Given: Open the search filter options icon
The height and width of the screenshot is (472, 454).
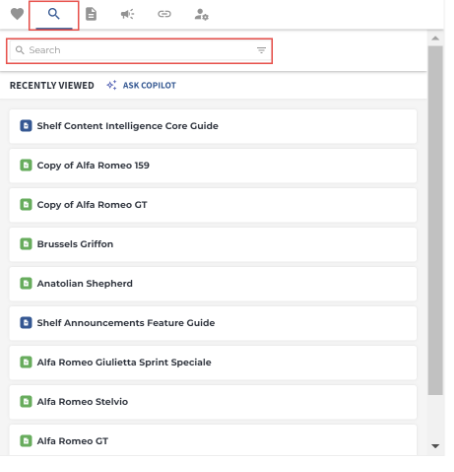Looking at the screenshot, I should [261, 50].
